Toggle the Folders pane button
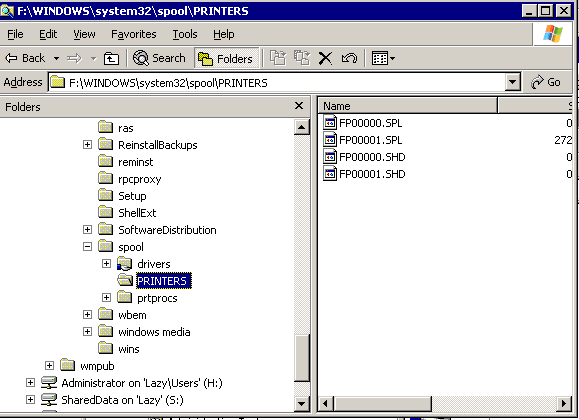Screen dimensions: 579x420 click(226, 58)
